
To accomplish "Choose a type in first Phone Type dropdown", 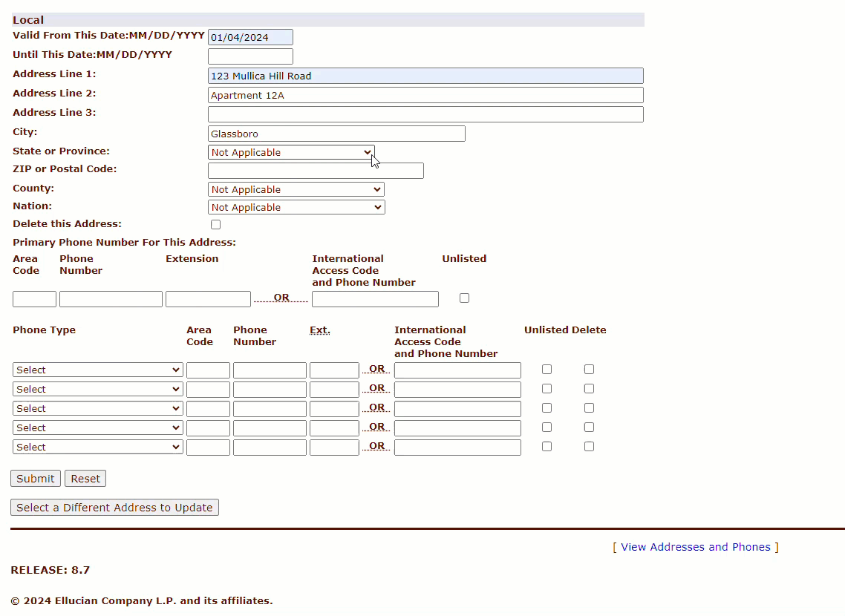I will (x=97, y=370).
